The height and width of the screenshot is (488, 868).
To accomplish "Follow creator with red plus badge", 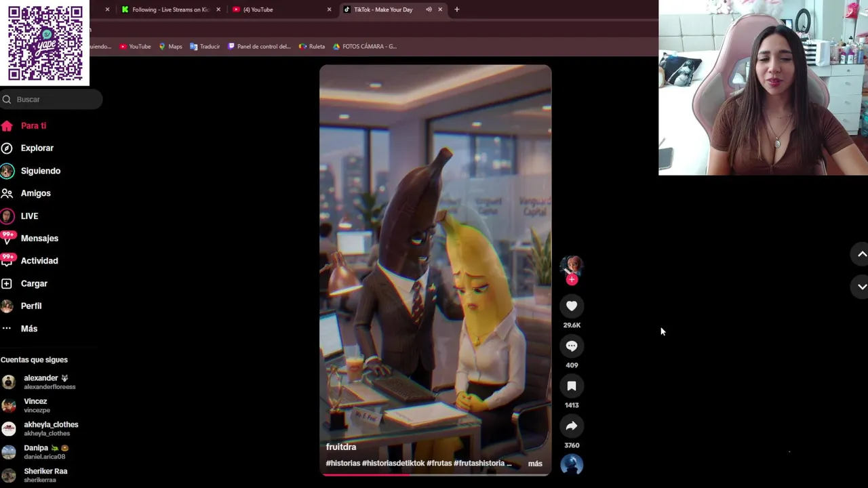I will [x=572, y=279].
